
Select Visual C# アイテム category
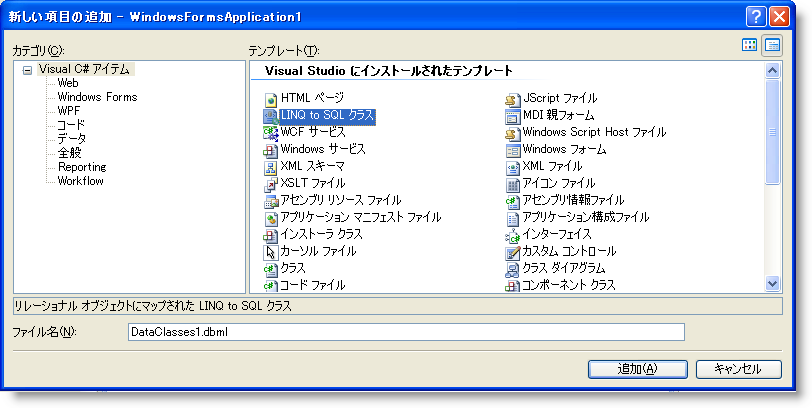tap(84, 69)
